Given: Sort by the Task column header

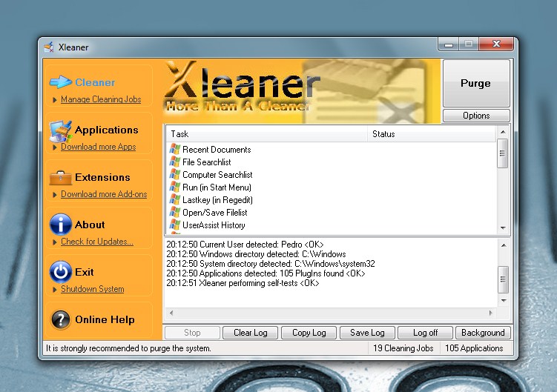Looking at the screenshot, I should (x=266, y=134).
